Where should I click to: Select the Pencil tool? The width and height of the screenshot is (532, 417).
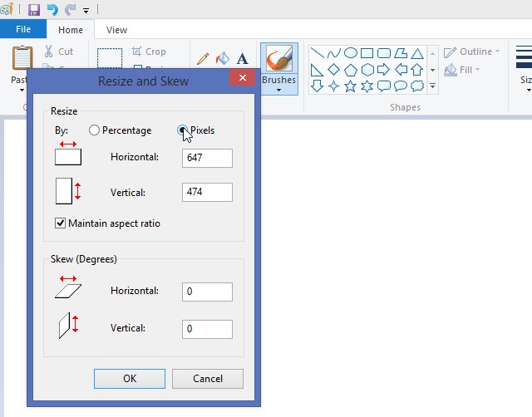(x=203, y=59)
